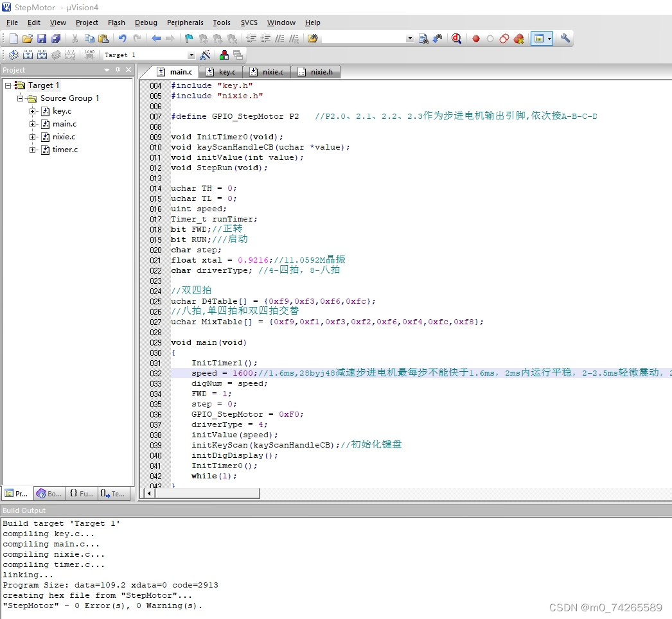Open the Edit menu

coord(34,22)
